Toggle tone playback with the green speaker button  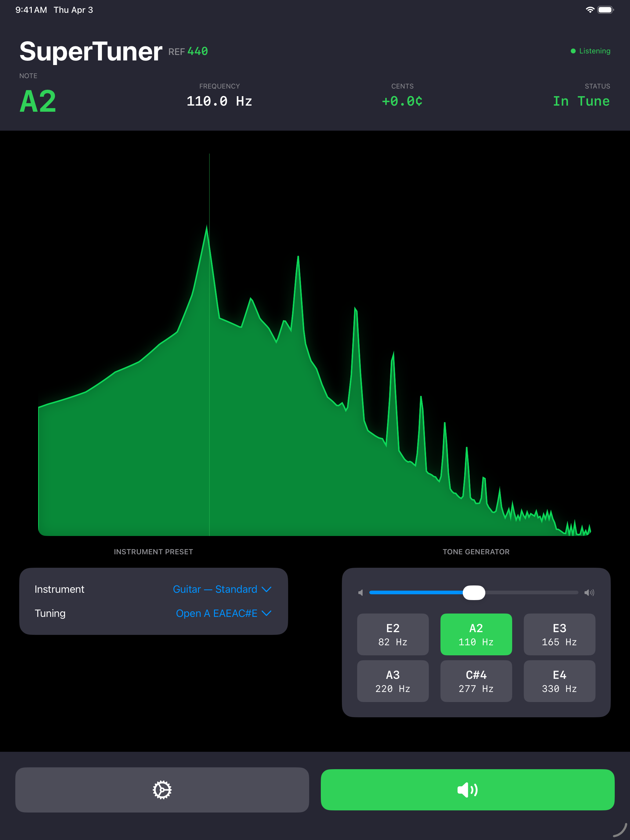click(x=468, y=790)
